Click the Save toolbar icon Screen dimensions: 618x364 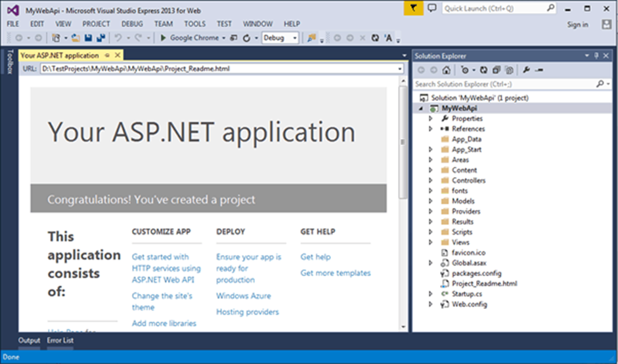click(x=88, y=38)
